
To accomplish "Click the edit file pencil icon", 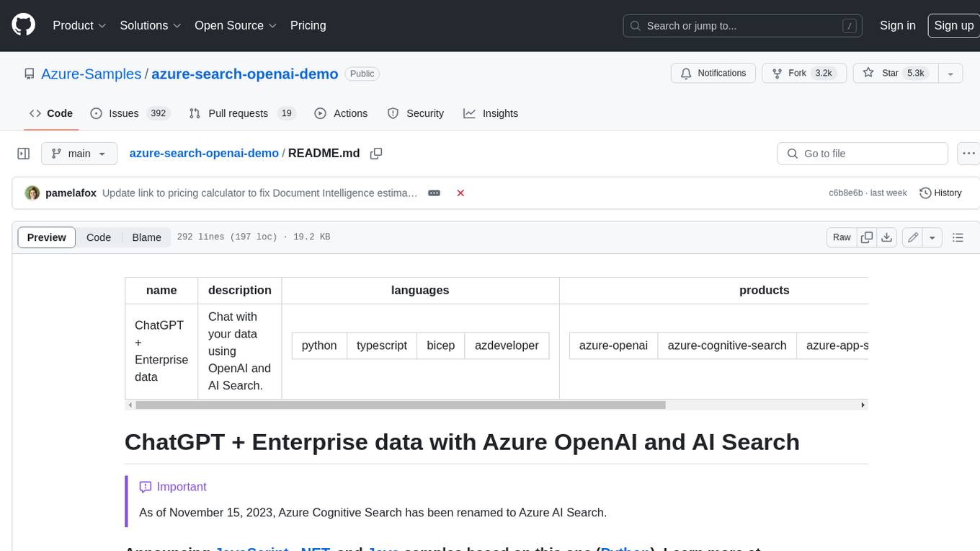I will point(913,237).
